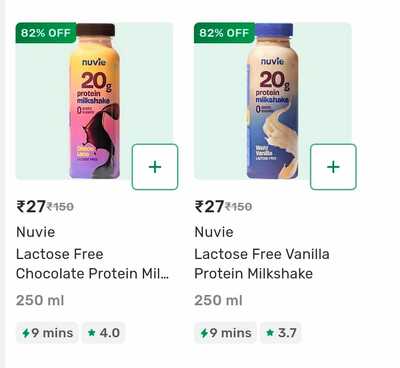Click the ₹27 price of vanilla milkshake
The image size is (400, 368).
(x=209, y=207)
